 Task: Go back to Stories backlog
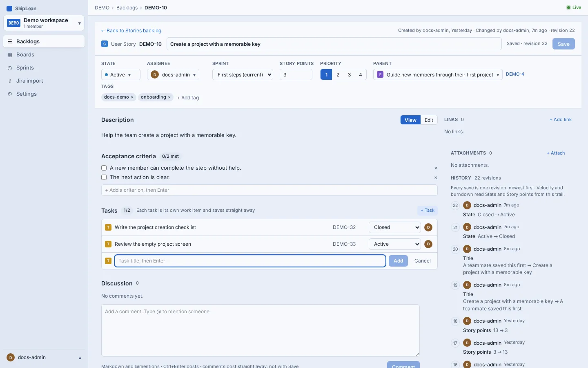pos(131,31)
